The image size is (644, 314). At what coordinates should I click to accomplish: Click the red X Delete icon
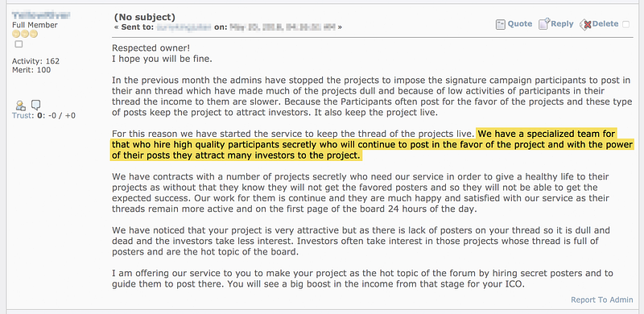point(585,24)
